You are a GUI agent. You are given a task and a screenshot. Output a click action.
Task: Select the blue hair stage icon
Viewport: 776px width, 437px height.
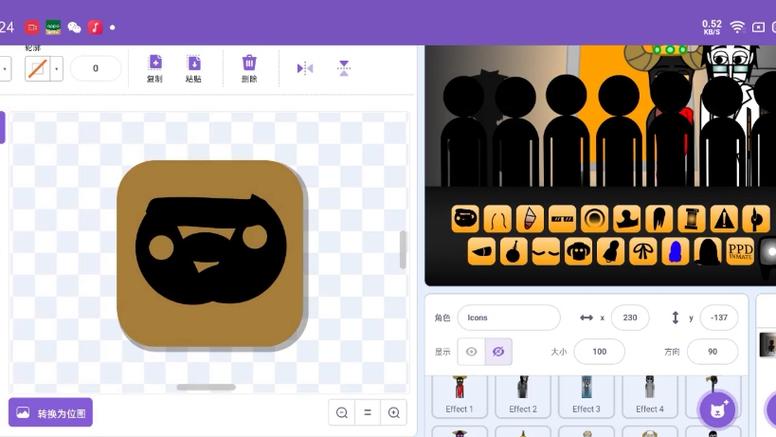676,251
